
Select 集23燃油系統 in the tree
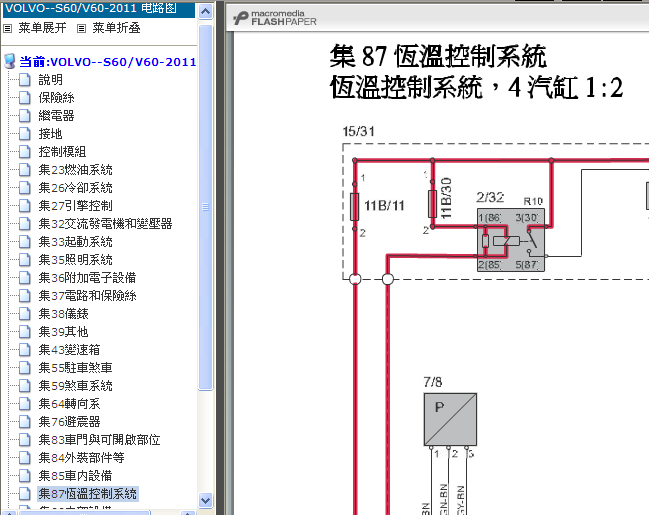tap(75, 170)
